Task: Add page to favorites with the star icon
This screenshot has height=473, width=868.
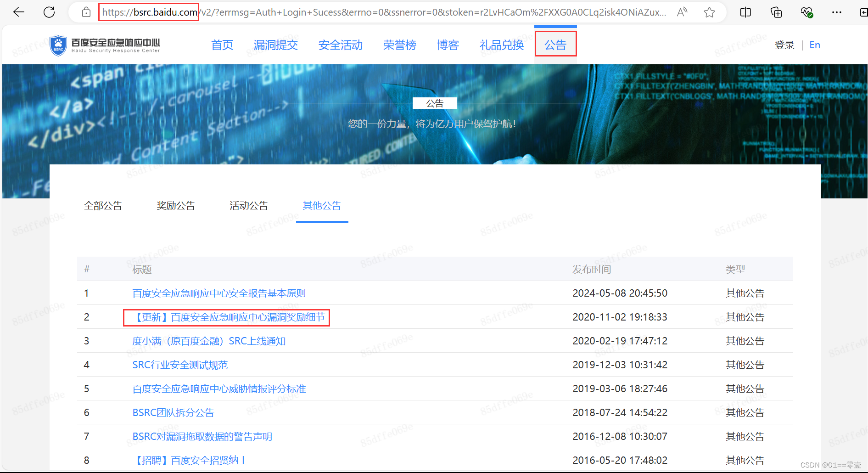Action: click(709, 12)
